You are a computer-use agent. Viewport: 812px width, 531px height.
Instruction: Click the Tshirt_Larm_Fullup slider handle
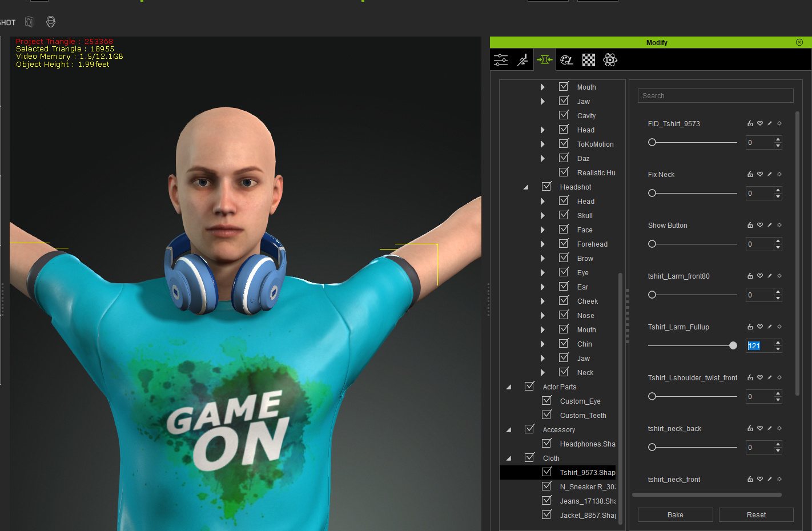point(733,345)
